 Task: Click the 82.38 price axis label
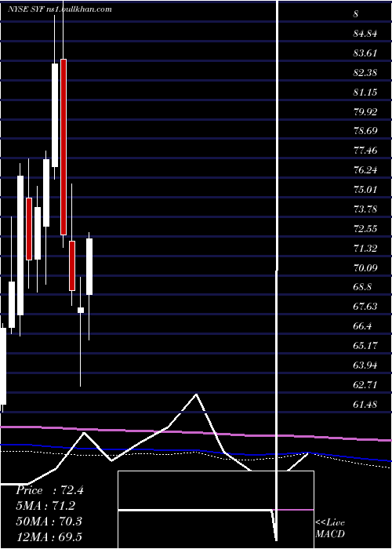(365, 73)
